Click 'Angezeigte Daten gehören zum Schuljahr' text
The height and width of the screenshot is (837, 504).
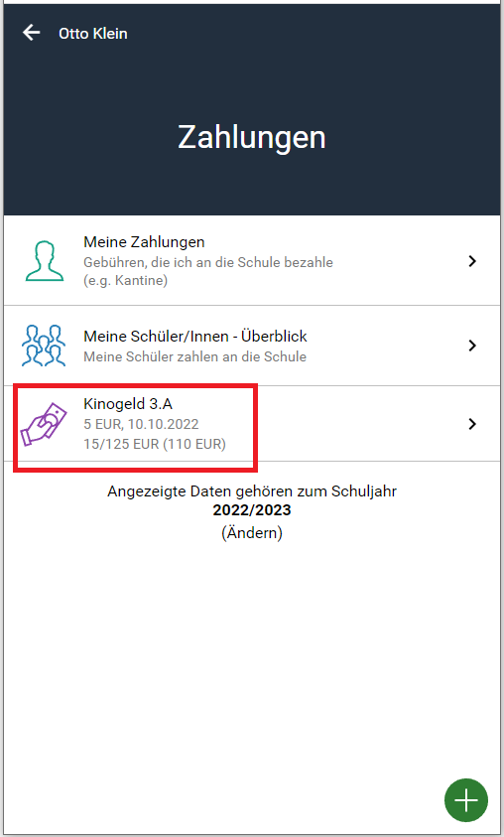[252, 491]
